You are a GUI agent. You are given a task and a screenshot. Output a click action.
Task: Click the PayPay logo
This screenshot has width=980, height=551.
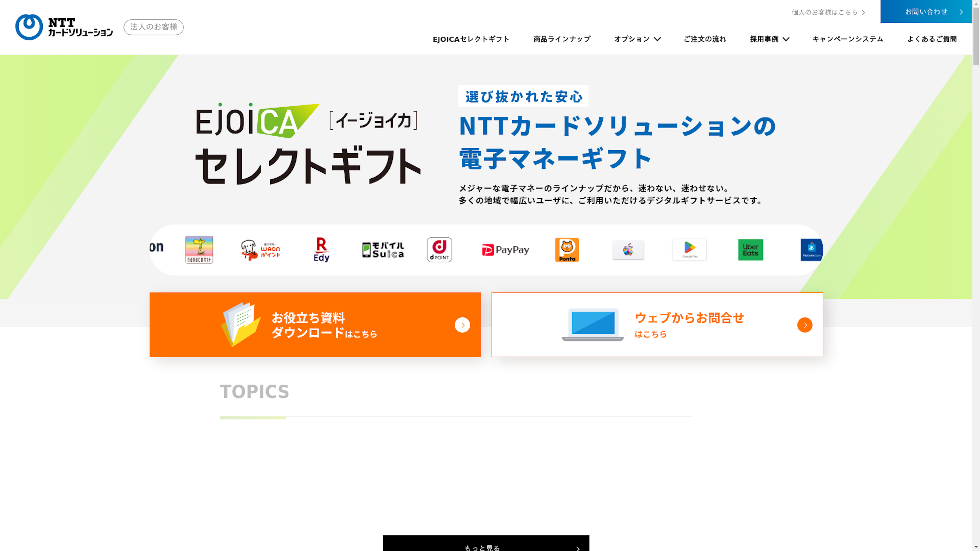tap(505, 250)
